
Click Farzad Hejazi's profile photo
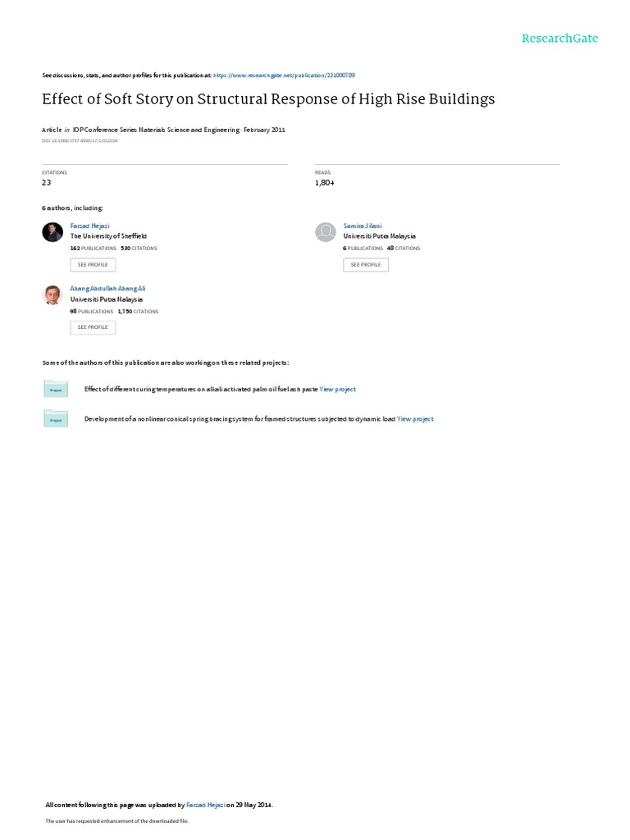tap(52, 232)
